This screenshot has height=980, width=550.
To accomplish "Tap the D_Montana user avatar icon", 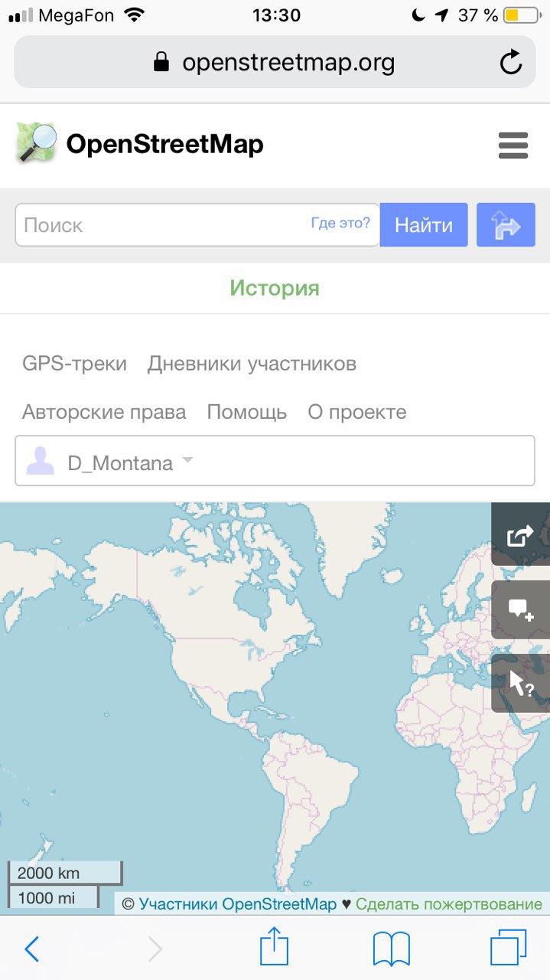I will tap(41, 462).
